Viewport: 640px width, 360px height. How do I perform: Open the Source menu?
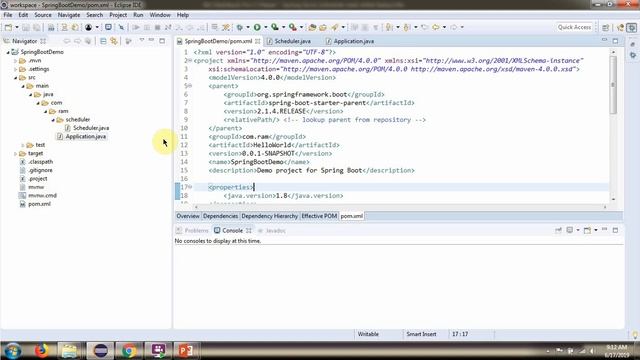click(43, 15)
